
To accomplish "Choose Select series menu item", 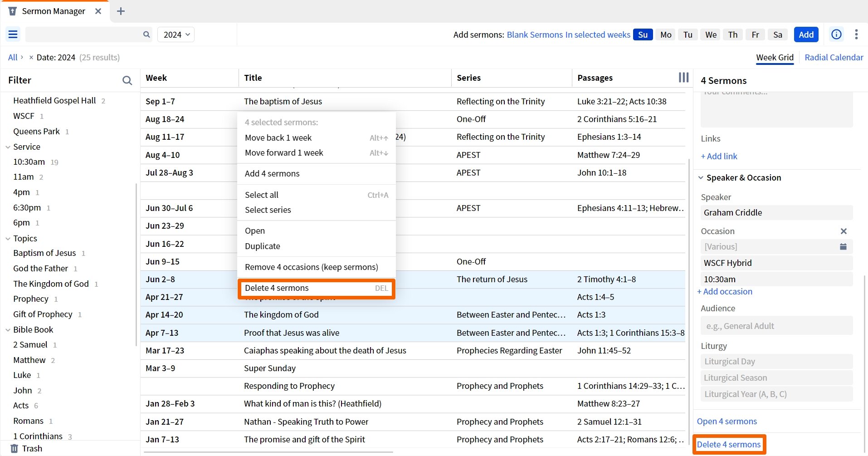I will point(317,210).
